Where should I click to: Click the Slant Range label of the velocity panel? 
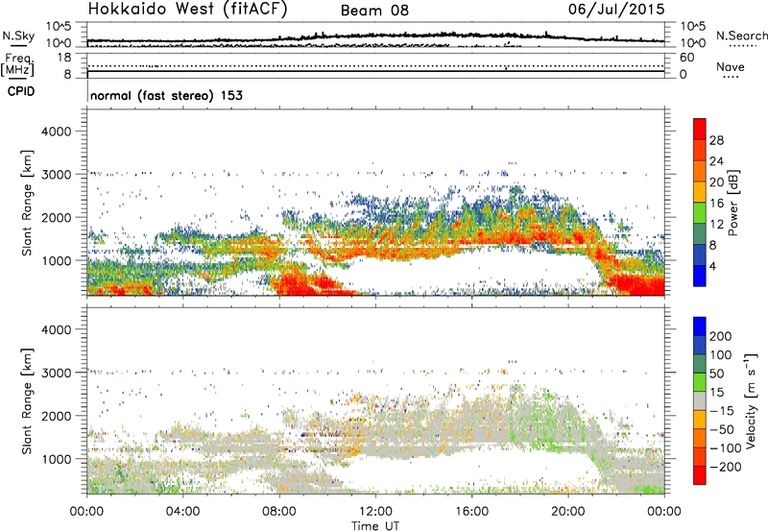click(27, 401)
